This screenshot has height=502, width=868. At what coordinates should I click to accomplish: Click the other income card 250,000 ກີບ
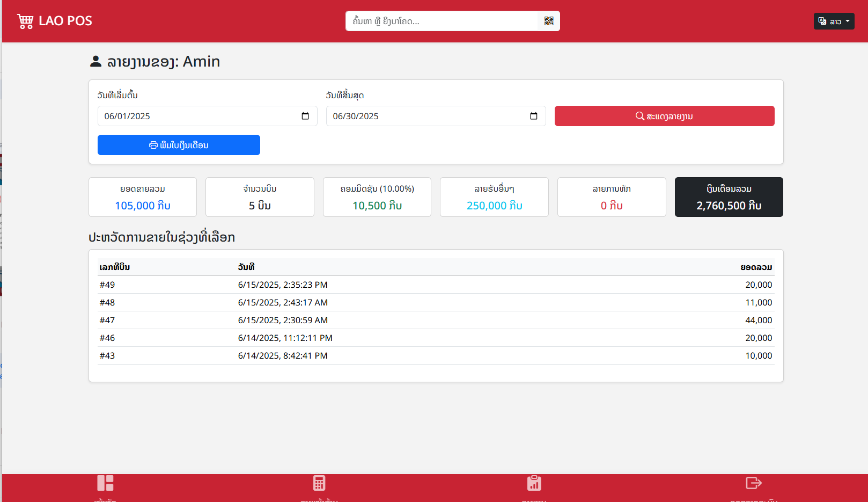[x=494, y=197]
